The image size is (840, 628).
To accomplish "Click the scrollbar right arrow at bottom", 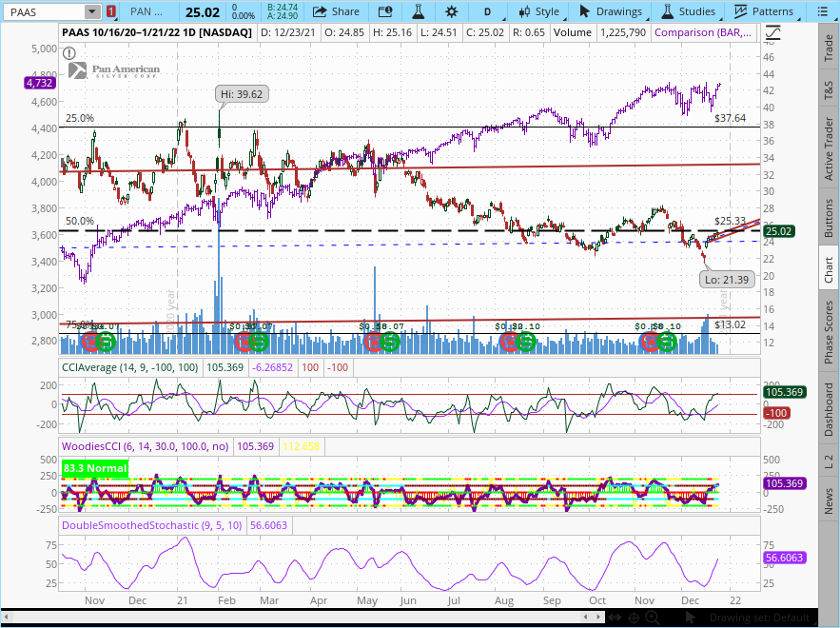I will tap(597, 617).
